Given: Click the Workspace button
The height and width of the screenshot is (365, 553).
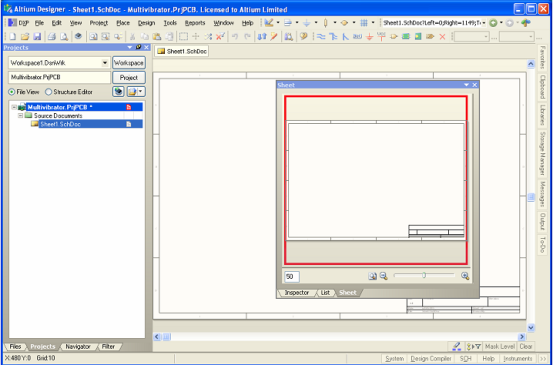Looking at the screenshot, I should click(129, 63).
